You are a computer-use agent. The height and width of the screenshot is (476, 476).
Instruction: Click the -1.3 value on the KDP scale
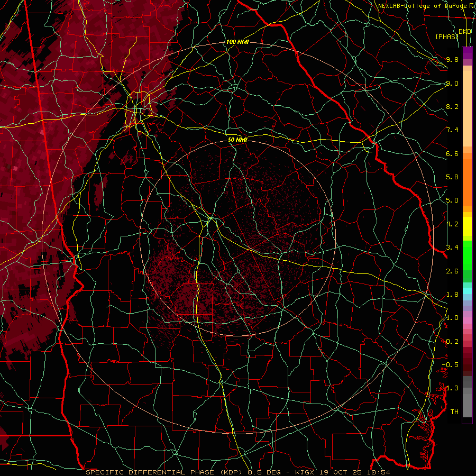(x=450, y=388)
